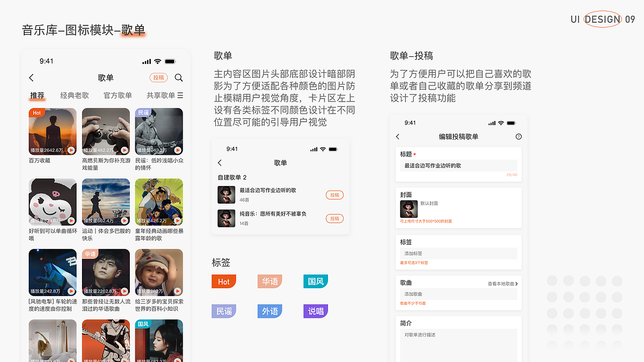Open 最适合边写作业边听的歌 playlist thumbnail
Screen dimensions: 644x362
226,195
